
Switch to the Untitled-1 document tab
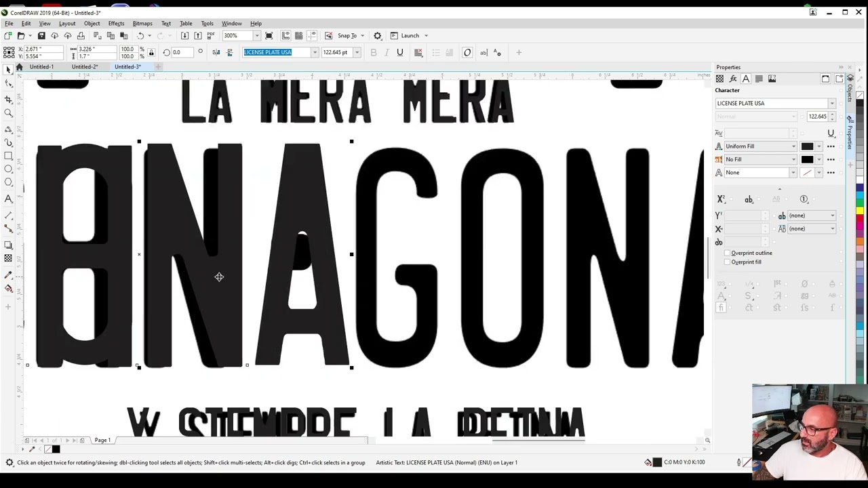click(x=41, y=66)
